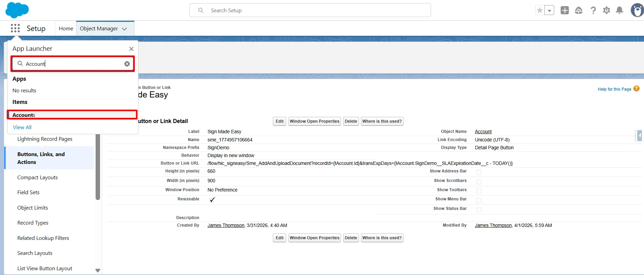Viewport: 644px width, 275px height.
Task: Click the sidebar vertical scrollbar thumb
Action: pos(98,167)
